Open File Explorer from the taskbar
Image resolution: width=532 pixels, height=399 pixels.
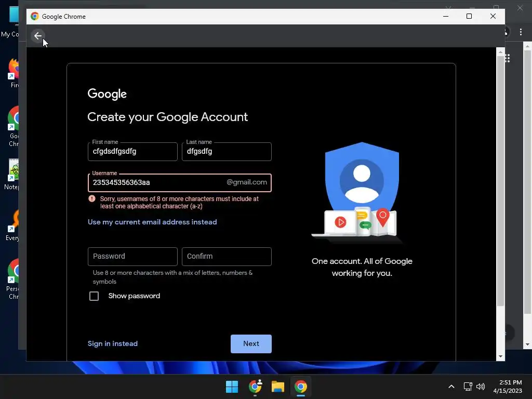pyautogui.click(x=278, y=387)
